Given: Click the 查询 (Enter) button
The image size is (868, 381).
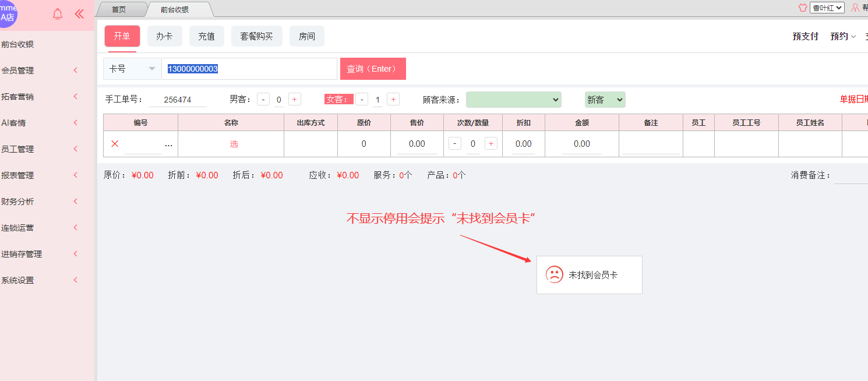Looking at the screenshot, I should (x=373, y=69).
